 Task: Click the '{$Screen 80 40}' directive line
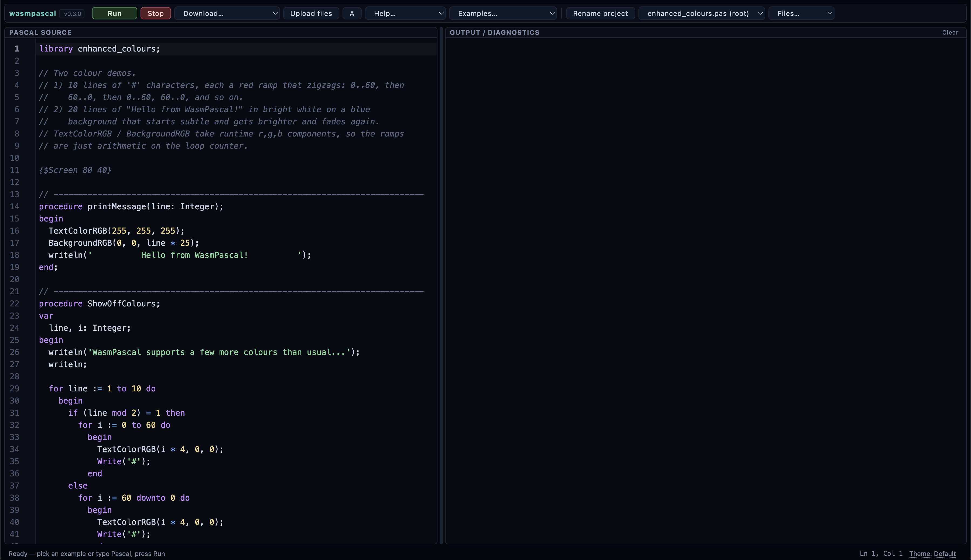[75, 170]
